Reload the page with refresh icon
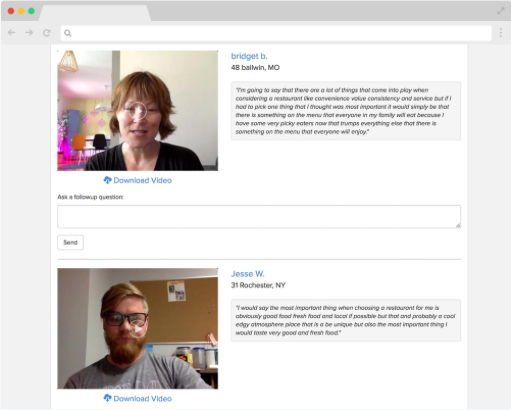511x410 pixels. click(x=47, y=33)
